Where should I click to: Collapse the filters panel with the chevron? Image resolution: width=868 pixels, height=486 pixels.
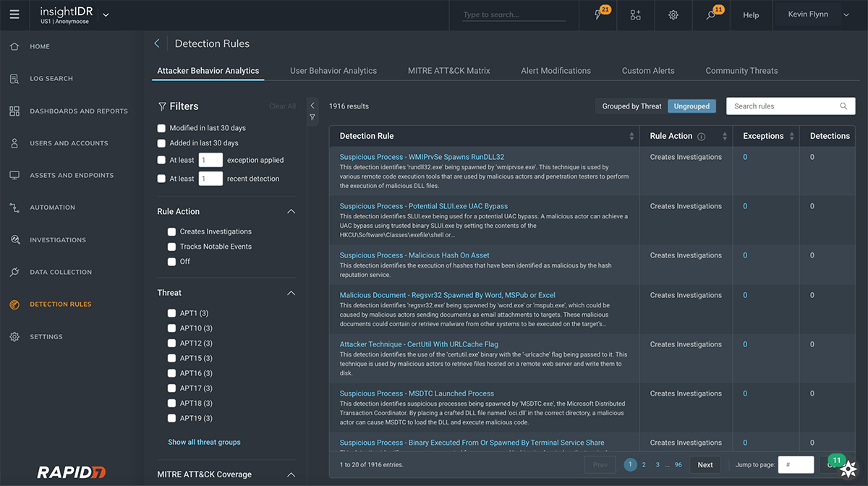(x=312, y=106)
